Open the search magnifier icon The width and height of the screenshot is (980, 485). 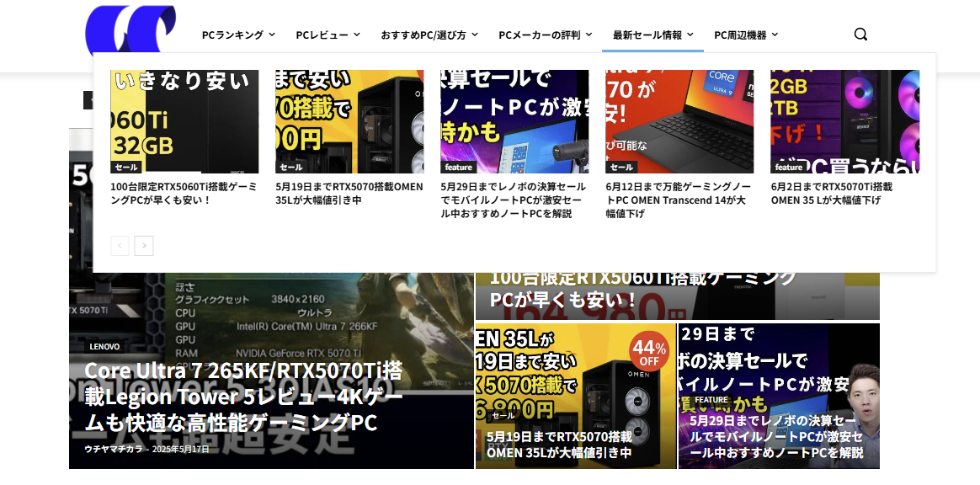point(860,35)
